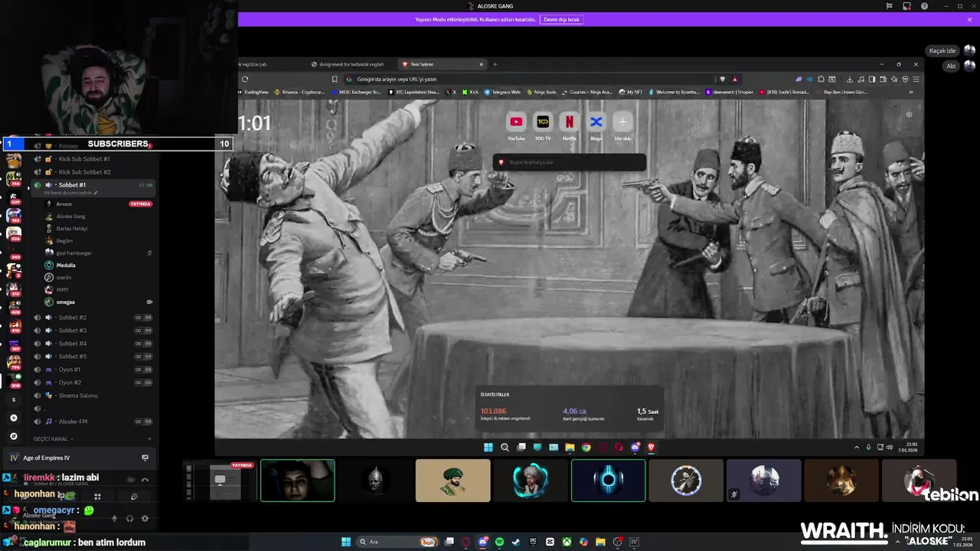Open the Kick bookmark
The height and width of the screenshot is (551, 980).
(470, 92)
